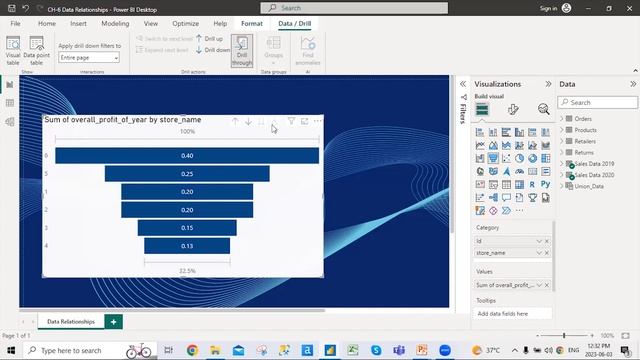Click the funnel chart filter icon
The width and height of the screenshot is (640, 360).
(291, 121)
